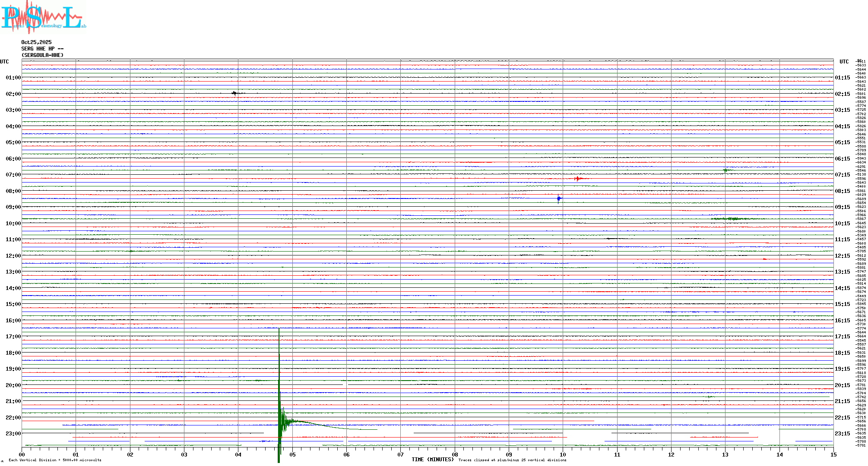Click the large green earthquake spike

[279, 388]
